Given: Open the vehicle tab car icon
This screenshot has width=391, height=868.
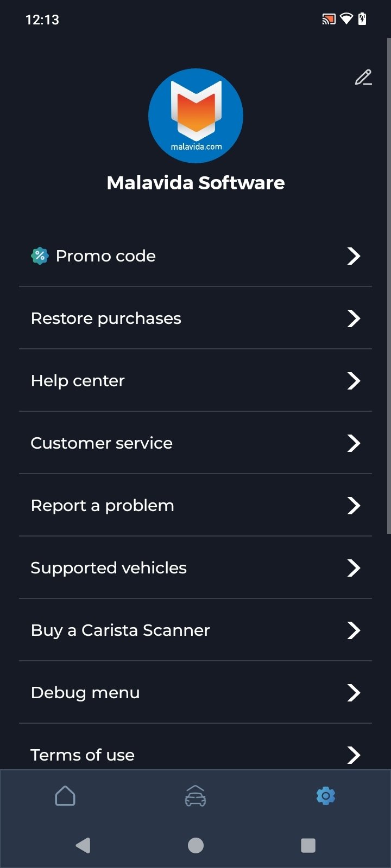Looking at the screenshot, I should coord(195,796).
